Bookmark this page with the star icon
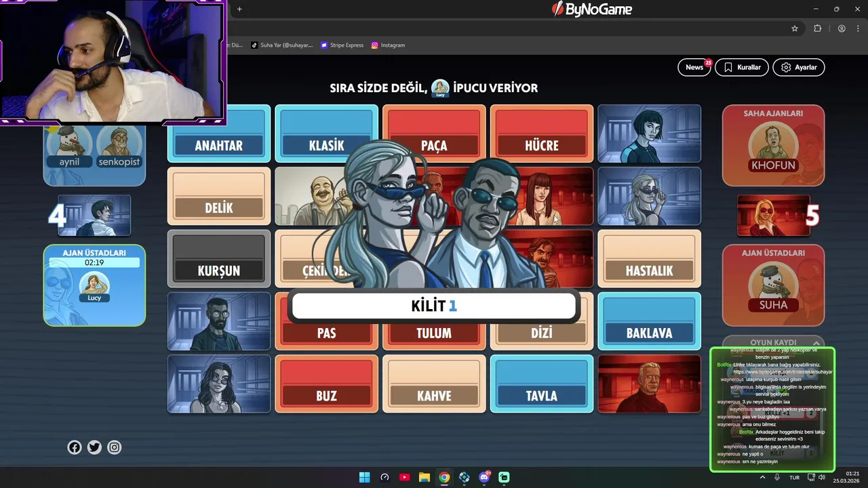 (795, 28)
